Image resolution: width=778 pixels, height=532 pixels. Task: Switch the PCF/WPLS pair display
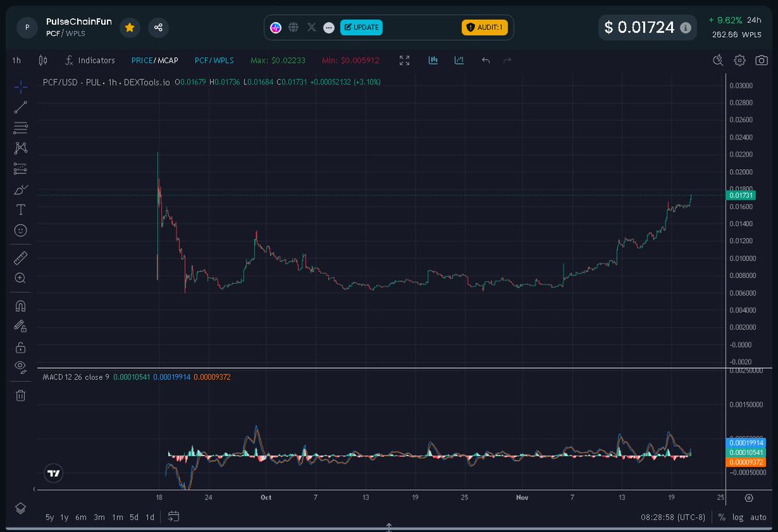click(214, 60)
